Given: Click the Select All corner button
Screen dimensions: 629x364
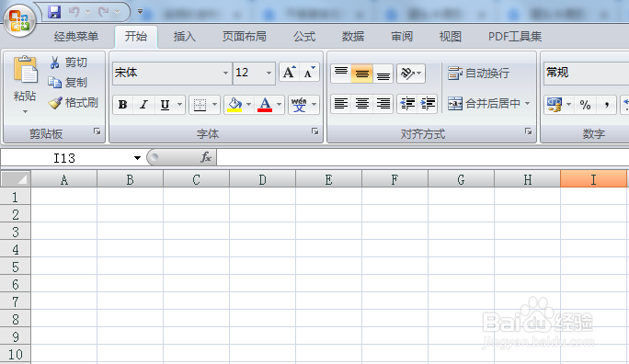Looking at the screenshot, I should click(x=16, y=179).
